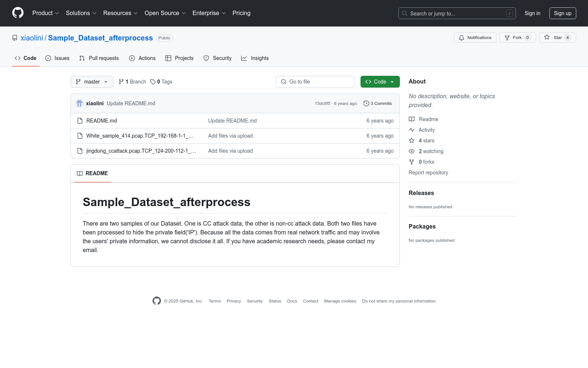Open the Product dropdown menu
The width and height of the screenshot is (588, 368).
click(x=46, y=13)
